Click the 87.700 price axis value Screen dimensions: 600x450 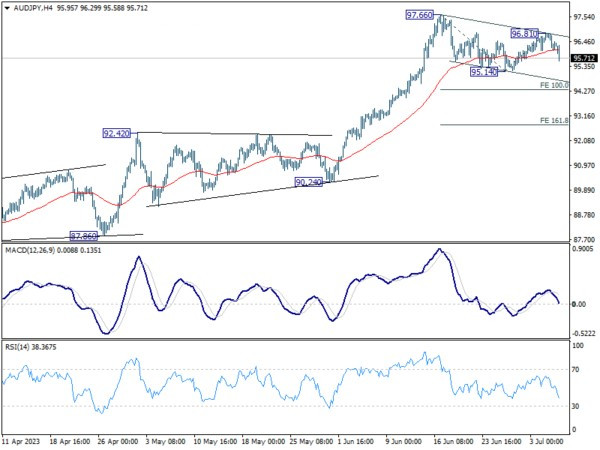click(x=584, y=240)
